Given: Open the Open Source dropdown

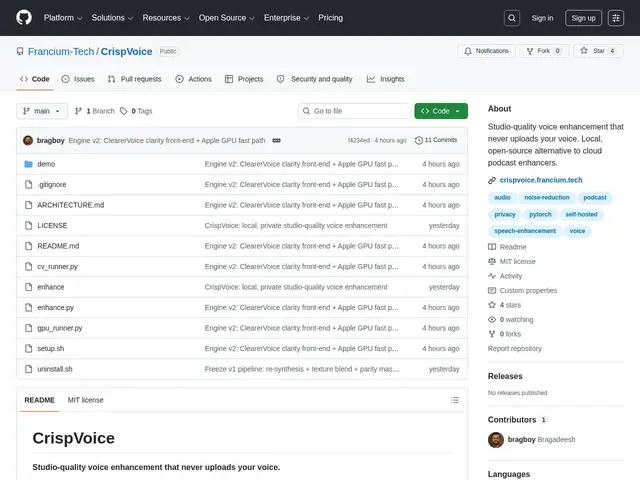Looking at the screenshot, I should click(227, 18).
